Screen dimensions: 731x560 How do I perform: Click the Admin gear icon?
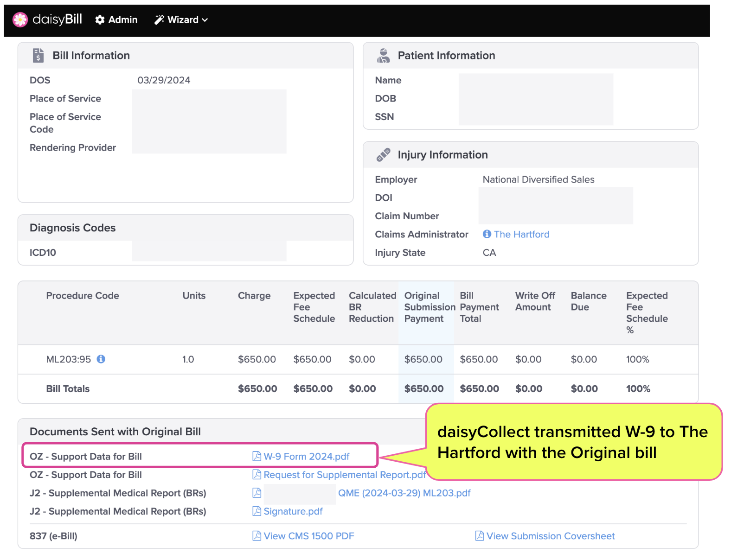[100, 20]
